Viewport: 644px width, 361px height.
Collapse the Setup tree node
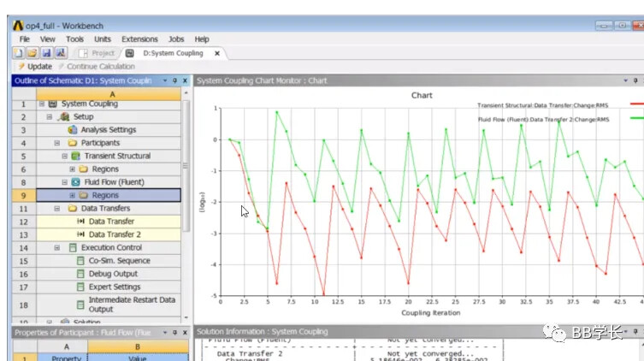point(49,117)
